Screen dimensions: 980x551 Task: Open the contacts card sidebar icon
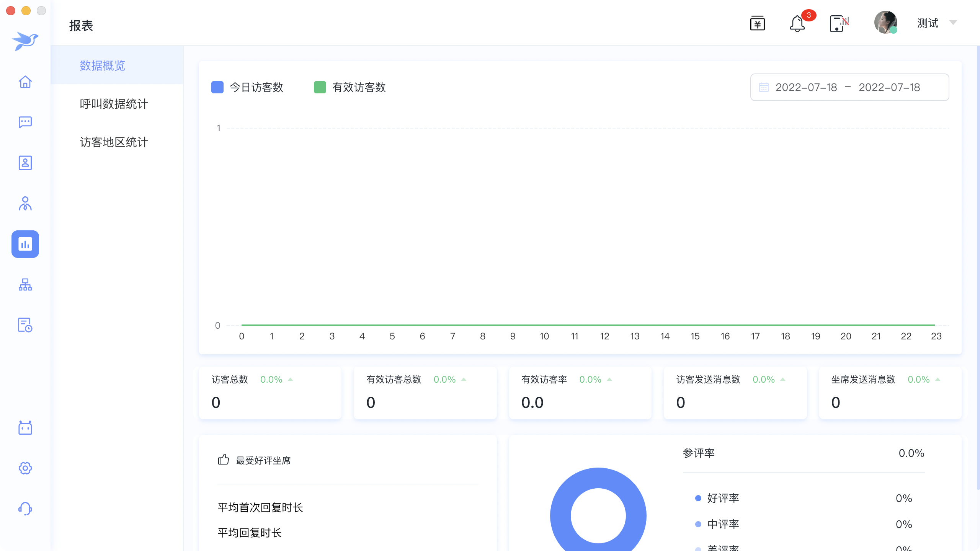[25, 163]
